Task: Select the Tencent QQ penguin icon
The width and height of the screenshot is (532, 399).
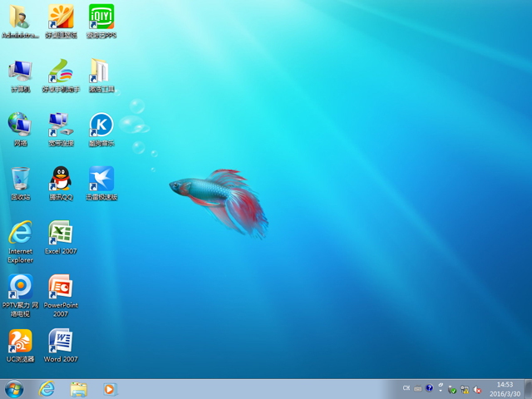Action: pyautogui.click(x=61, y=180)
